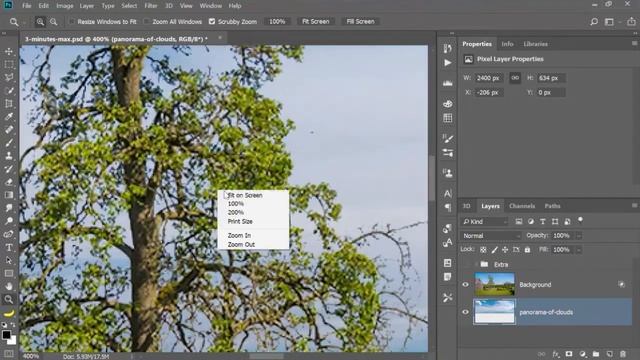Screen dimensions: 640x360
Task: Select the Eraser tool
Action: point(9,182)
